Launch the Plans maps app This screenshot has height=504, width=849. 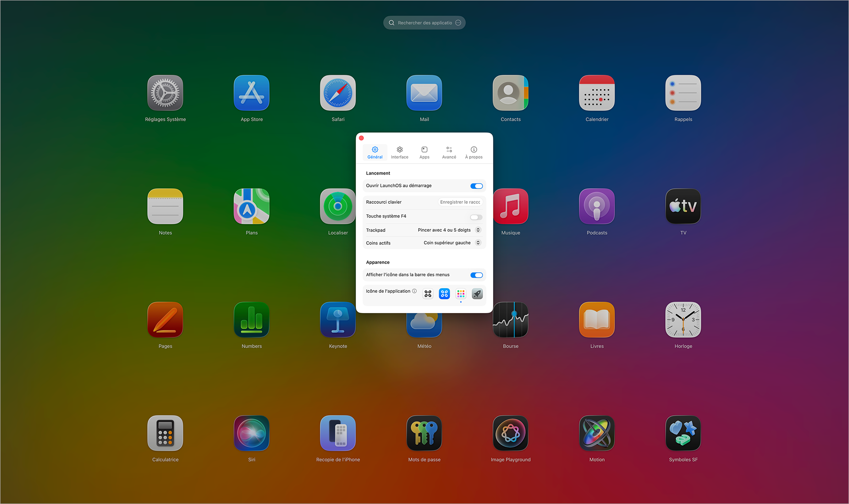(x=252, y=206)
